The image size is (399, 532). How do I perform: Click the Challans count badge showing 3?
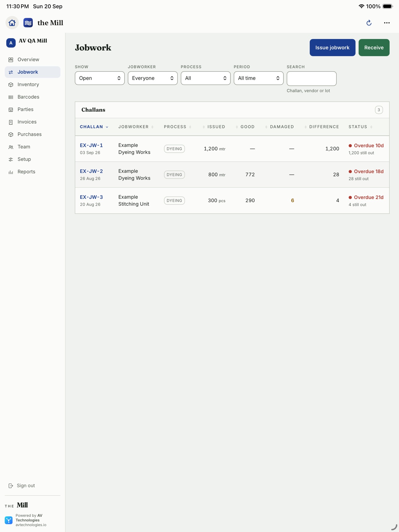[x=379, y=110]
